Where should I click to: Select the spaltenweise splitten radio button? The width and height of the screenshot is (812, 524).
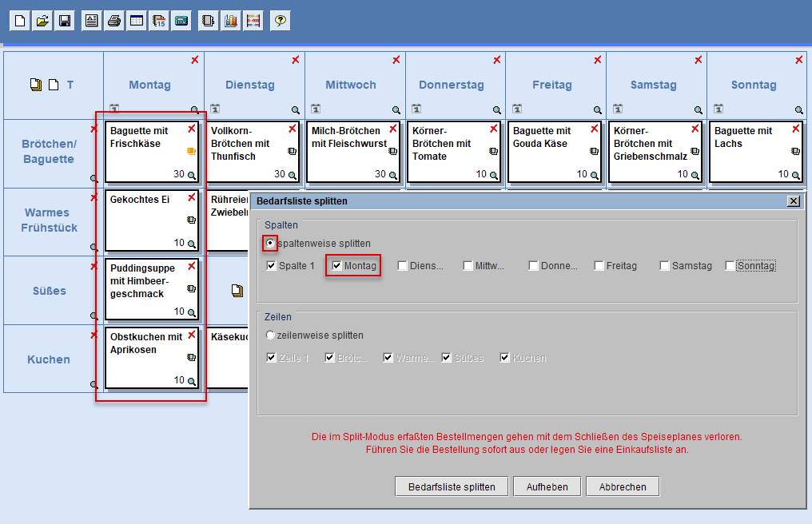tap(270, 243)
